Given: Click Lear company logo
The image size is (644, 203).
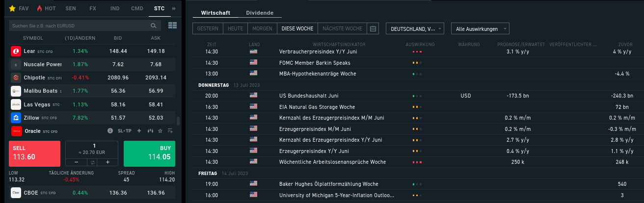Looking at the screenshot, I should (x=16, y=51).
